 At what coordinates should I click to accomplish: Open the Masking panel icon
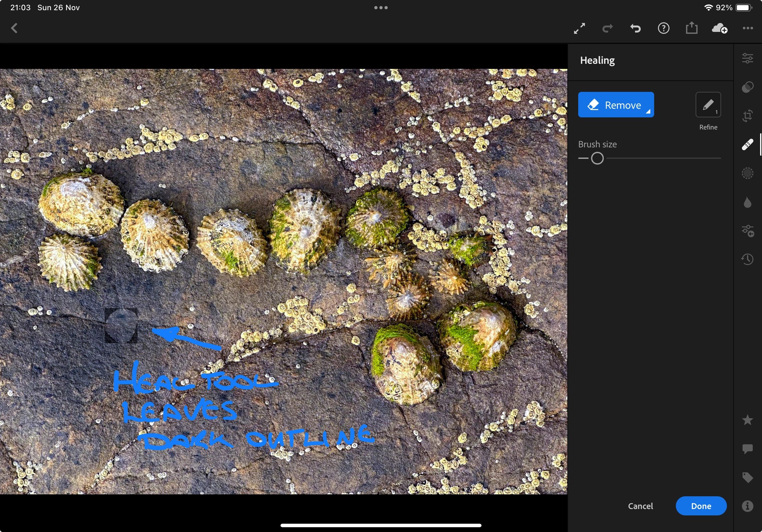click(x=747, y=87)
